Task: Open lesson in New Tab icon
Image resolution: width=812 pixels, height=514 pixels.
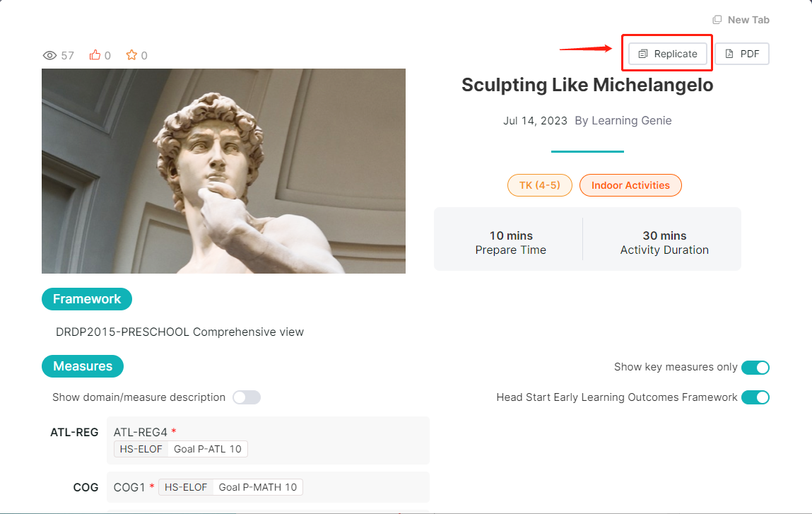Action: (717, 20)
